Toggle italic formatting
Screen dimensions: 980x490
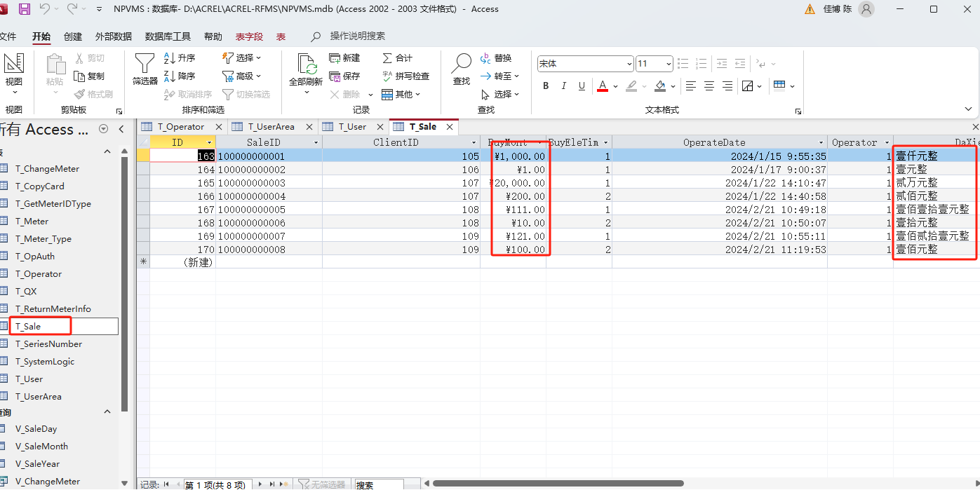563,86
